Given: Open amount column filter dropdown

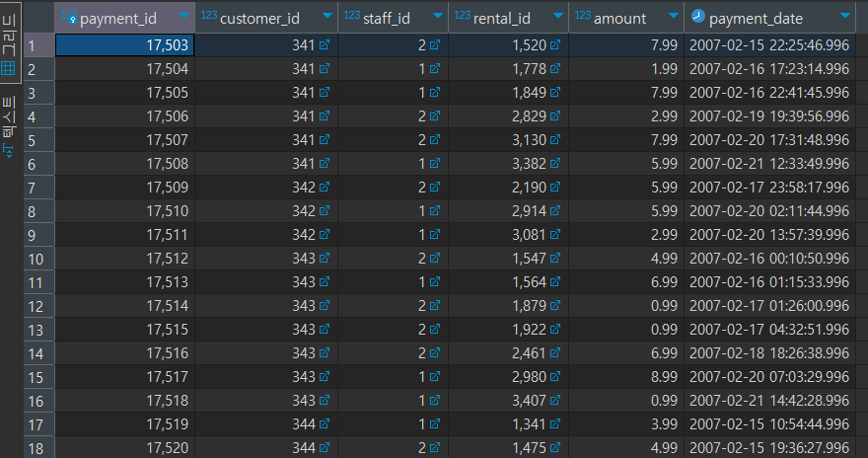Looking at the screenshot, I should coord(673,16).
